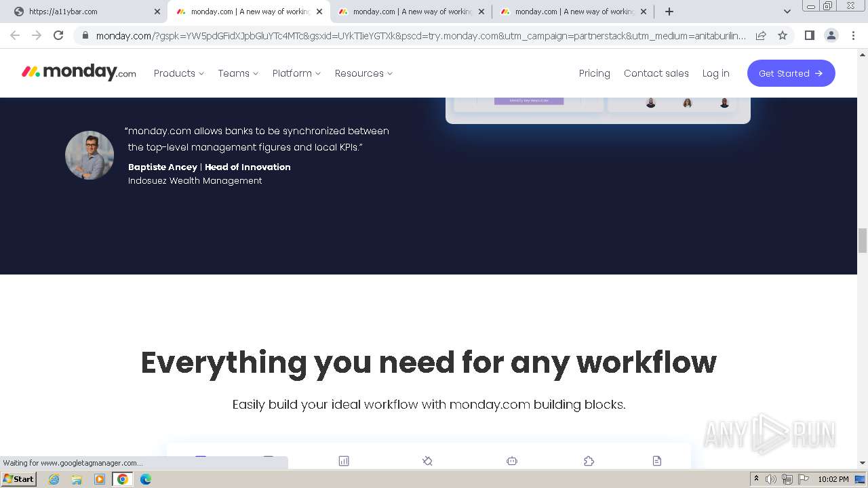The image size is (868, 488).
Task: Close the third monday.com tab
Action: point(481,12)
